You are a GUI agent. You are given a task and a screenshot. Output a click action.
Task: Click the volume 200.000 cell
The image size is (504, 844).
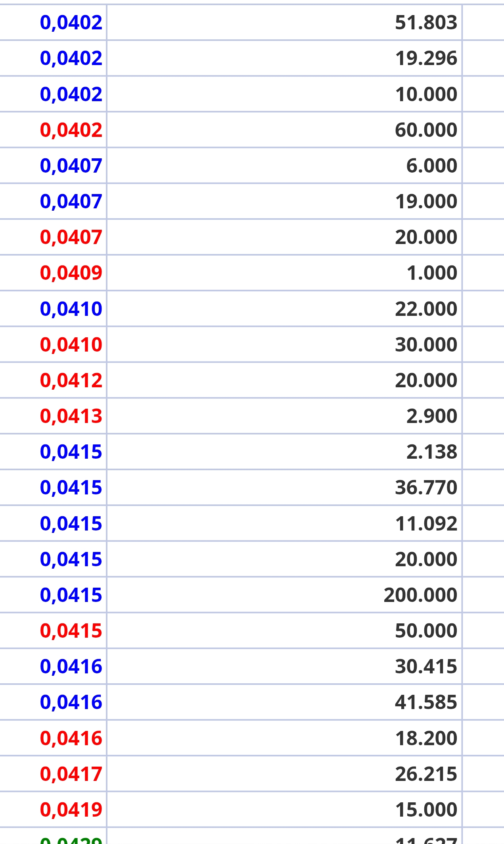(420, 595)
